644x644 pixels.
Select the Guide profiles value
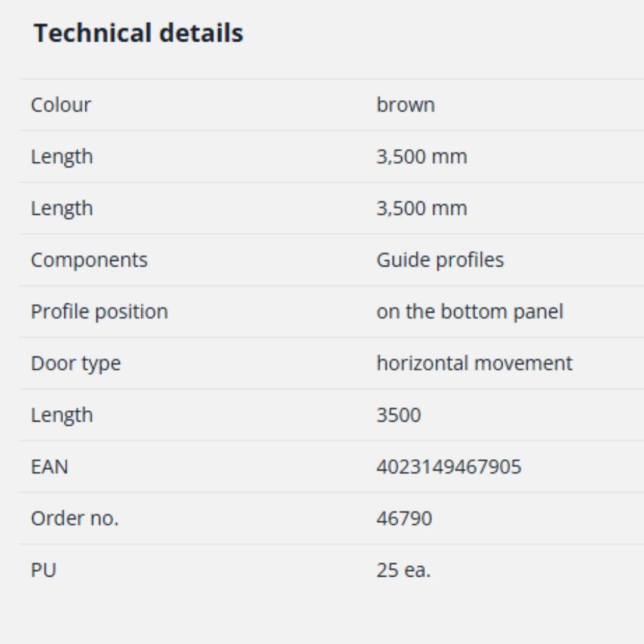(440, 260)
